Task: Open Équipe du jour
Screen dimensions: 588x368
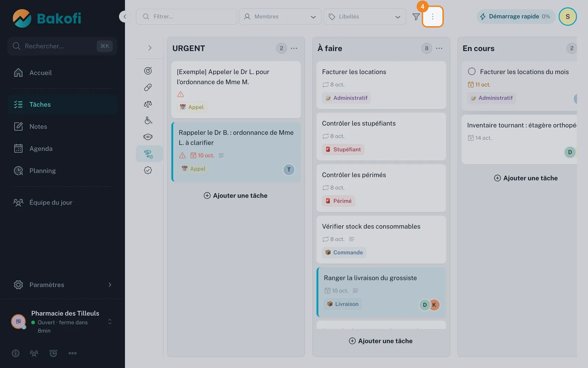Action: (62, 202)
